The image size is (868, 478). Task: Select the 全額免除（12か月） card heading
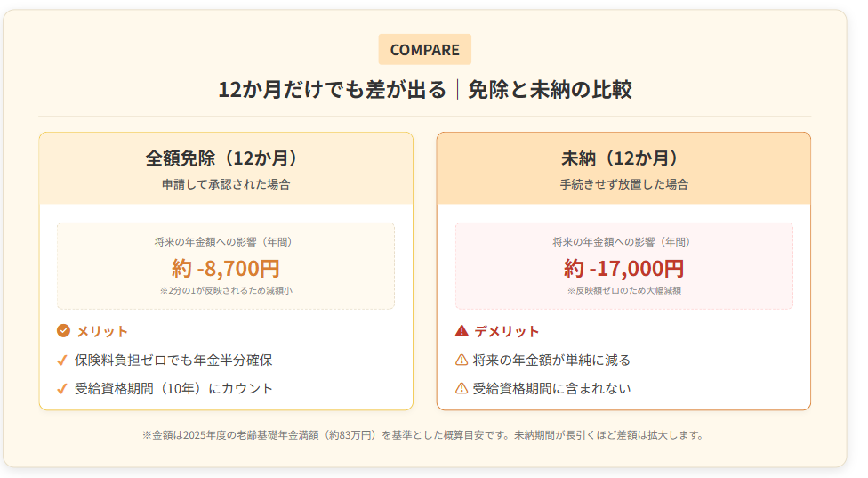coord(226,158)
